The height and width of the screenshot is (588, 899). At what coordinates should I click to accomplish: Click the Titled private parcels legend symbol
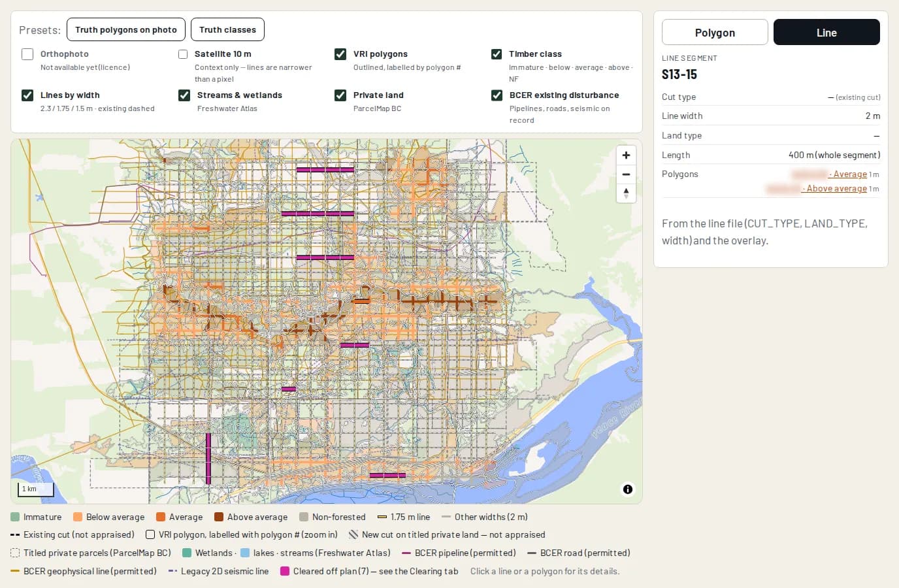[x=15, y=553]
